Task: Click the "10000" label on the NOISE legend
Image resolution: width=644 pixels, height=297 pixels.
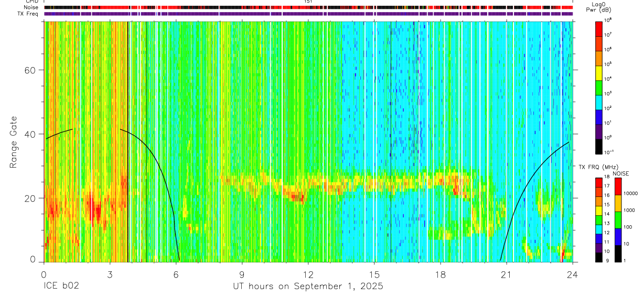Action: (630, 193)
